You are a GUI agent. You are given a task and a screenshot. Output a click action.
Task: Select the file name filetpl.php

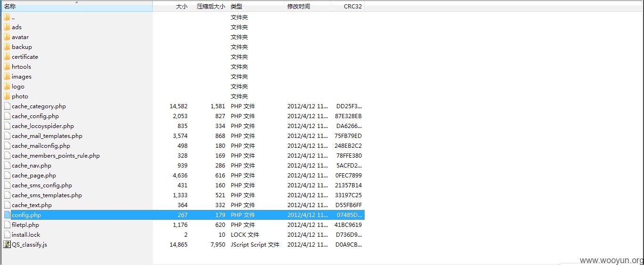pyautogui.click(x=25, y=225)
